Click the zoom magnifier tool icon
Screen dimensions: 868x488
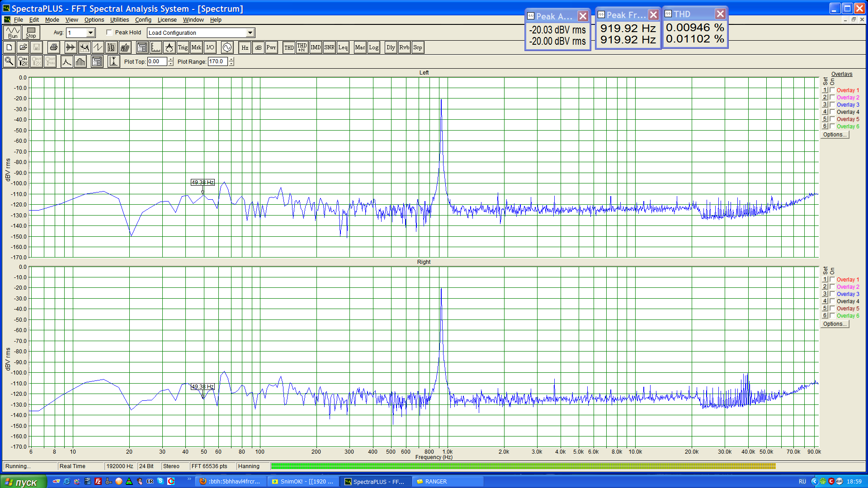point(9,61)
